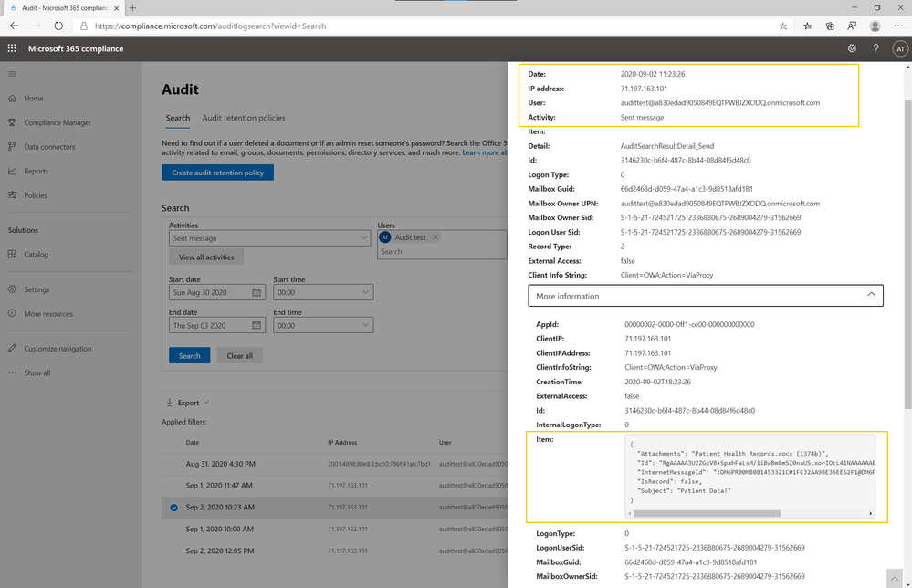Image resolution: width=912 pixels, height=588 pixels.
Task: Sort by Date column header
Action: coord(193,443)
